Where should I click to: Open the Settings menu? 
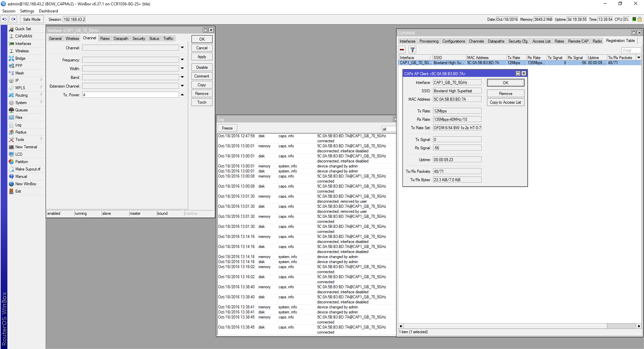pos(27,11)
